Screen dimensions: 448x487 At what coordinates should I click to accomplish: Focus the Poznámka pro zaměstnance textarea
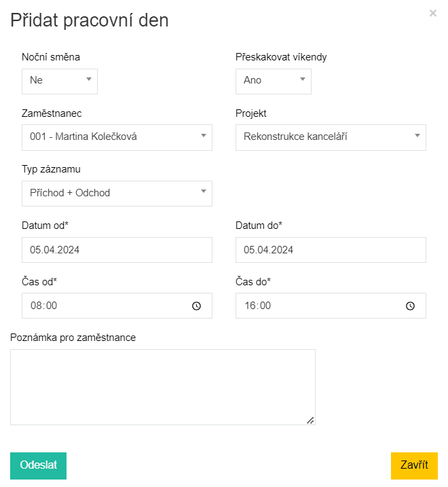tap(162, 386)
